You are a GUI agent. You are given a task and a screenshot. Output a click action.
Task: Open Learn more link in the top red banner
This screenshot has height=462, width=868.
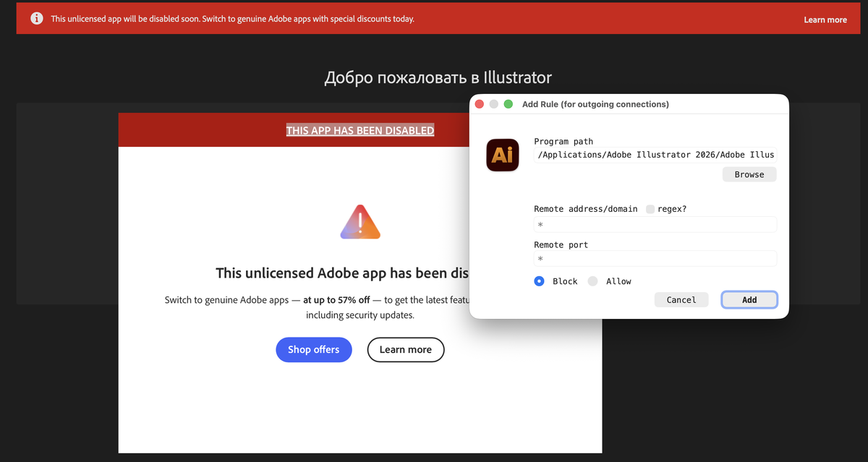[x=825, y=20]
